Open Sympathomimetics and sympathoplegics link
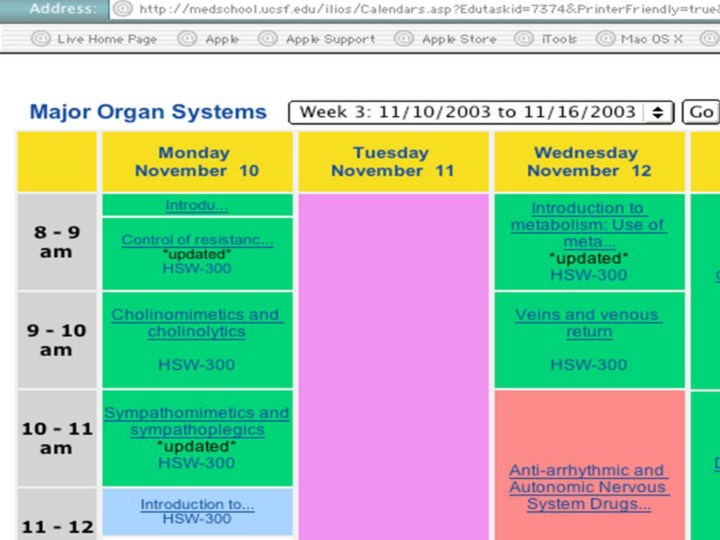 click(x=197, y=421)
